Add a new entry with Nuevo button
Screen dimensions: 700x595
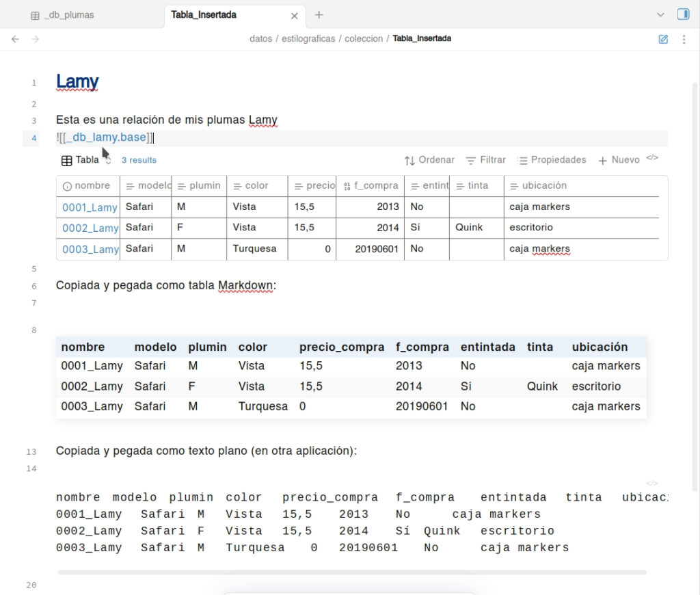pyautogui.click(x=619, y=160)
